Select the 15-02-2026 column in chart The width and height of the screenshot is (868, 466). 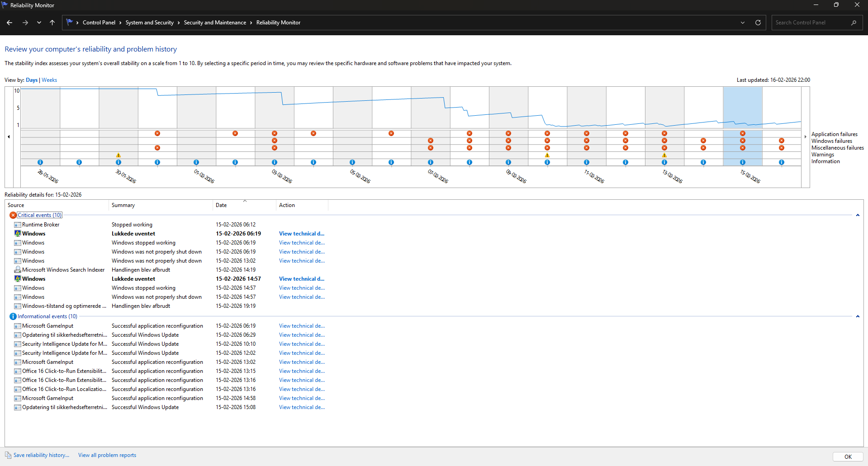click(743, 127)
